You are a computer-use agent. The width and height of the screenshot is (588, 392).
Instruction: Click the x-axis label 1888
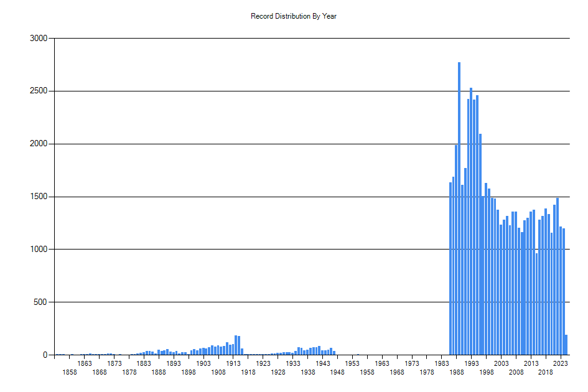coord(159,372)
